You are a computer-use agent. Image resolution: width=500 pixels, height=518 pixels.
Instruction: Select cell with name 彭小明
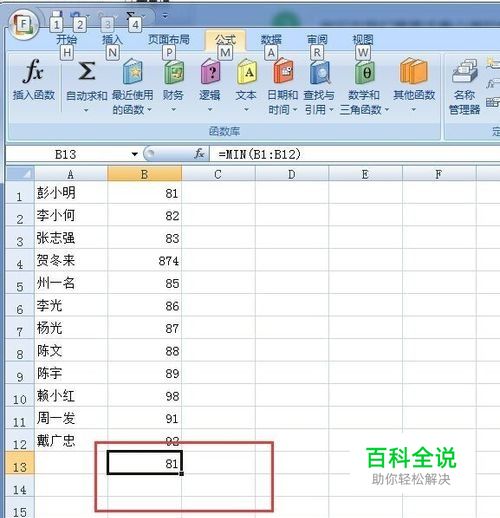(x=71, y=193)
